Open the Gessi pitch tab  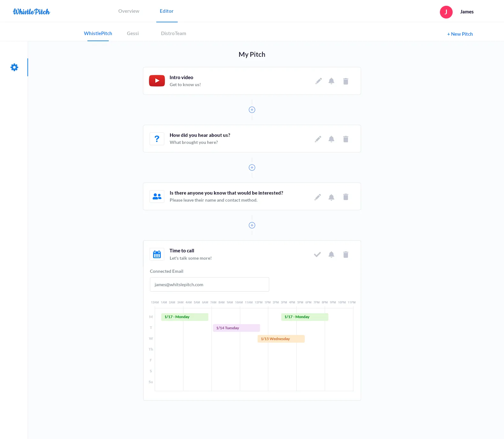point(133,33)
